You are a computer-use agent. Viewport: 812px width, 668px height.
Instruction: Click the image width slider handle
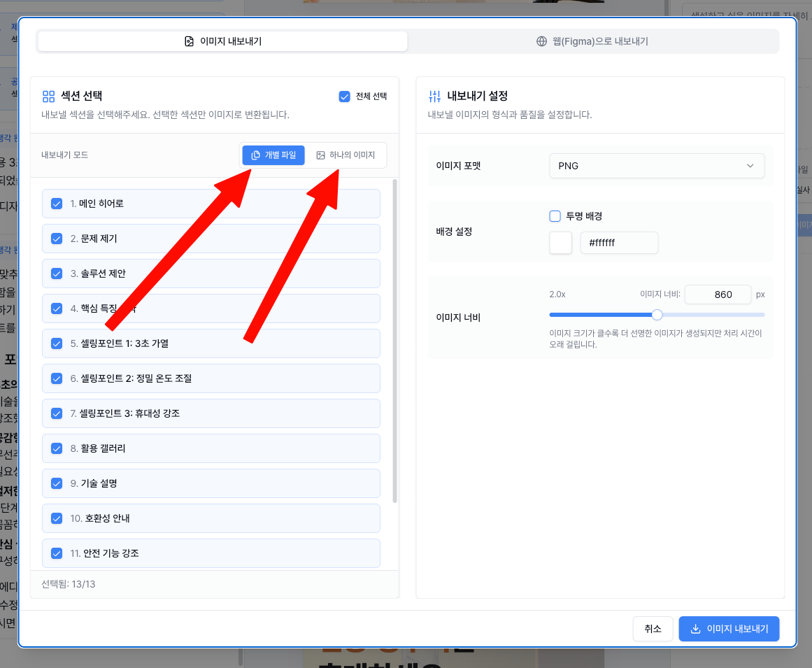click(x=657, y=315)
